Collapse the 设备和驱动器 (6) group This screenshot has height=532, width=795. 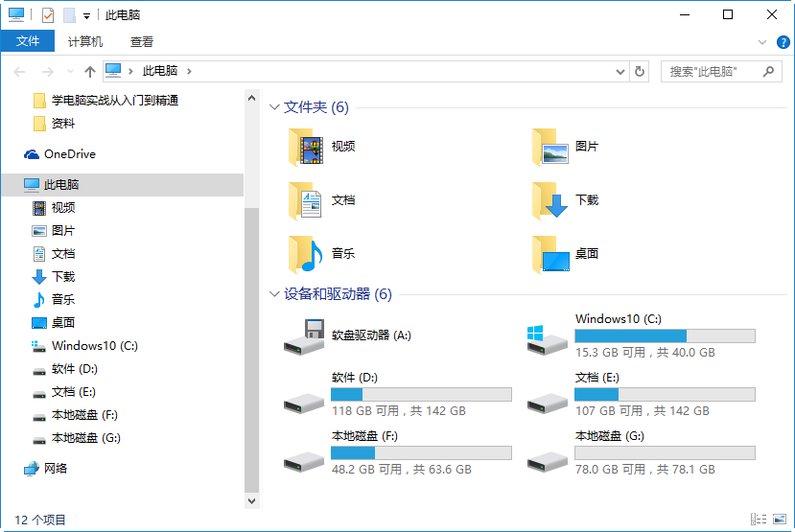coord(274,294)
